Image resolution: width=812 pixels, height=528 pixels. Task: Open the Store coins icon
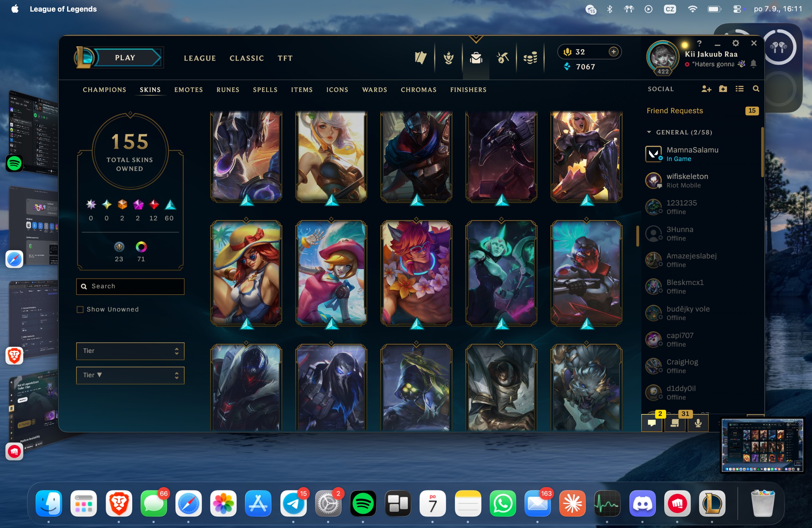click(531, 58)
